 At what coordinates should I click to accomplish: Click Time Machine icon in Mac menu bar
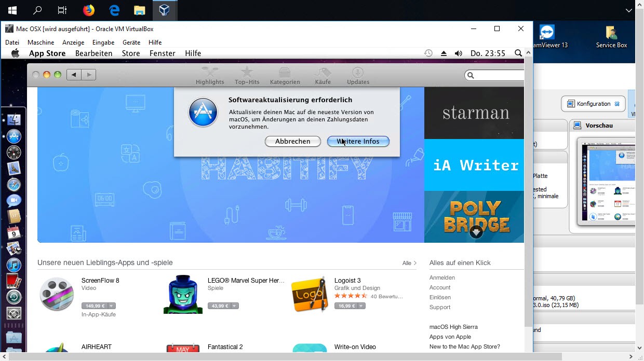point(428,53)
